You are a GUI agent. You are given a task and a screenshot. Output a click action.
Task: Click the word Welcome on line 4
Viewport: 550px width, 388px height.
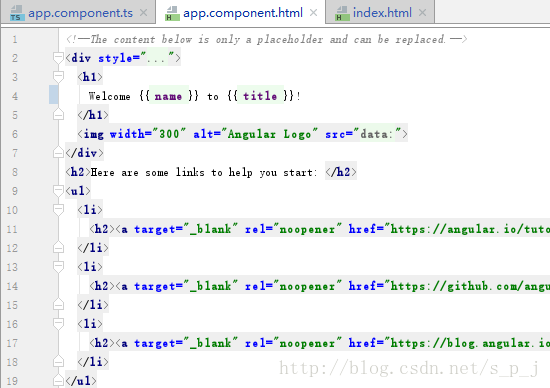click(109, 96)
